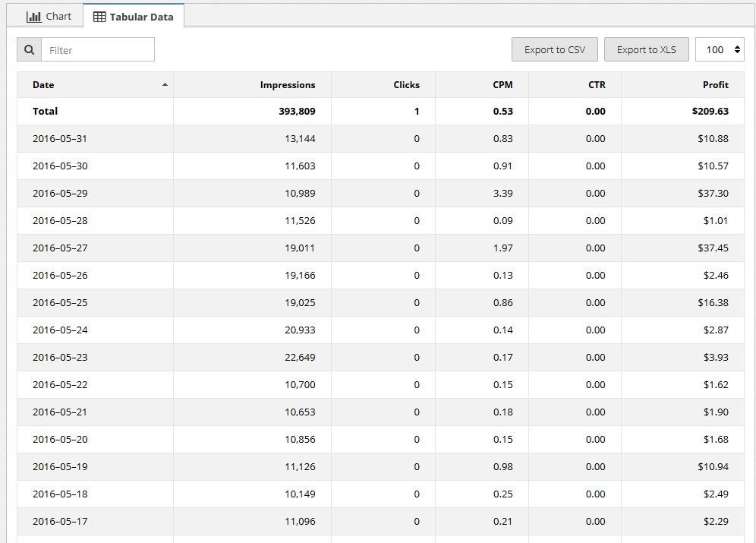
Task: Click the Date sort arrow icon
Action: click(165, 84)
